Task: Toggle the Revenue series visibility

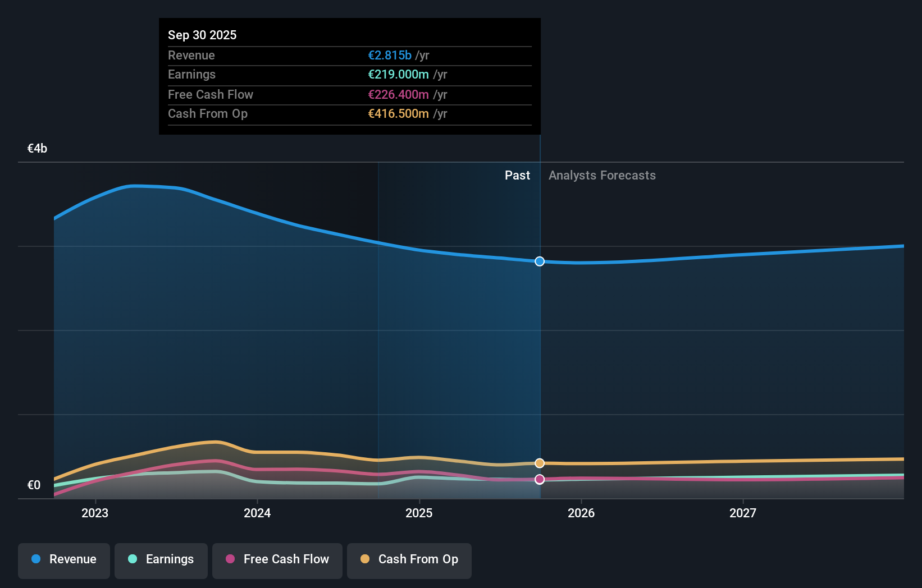Action: click(x=63, y=559)
